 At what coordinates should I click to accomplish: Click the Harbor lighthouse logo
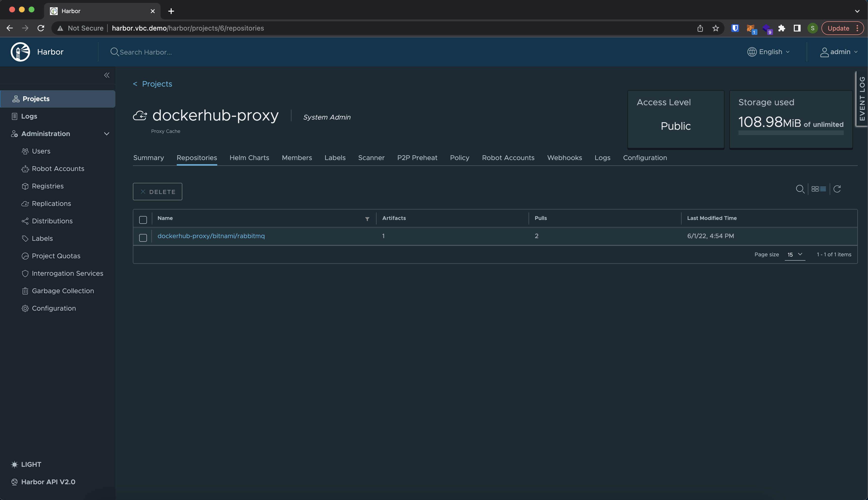[x=20, y=52]
